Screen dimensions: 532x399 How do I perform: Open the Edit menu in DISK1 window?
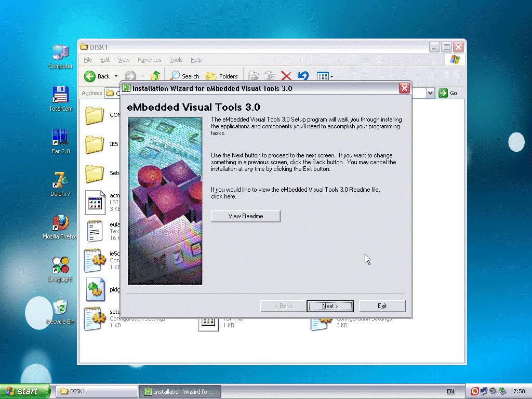[x=105, y=60]
